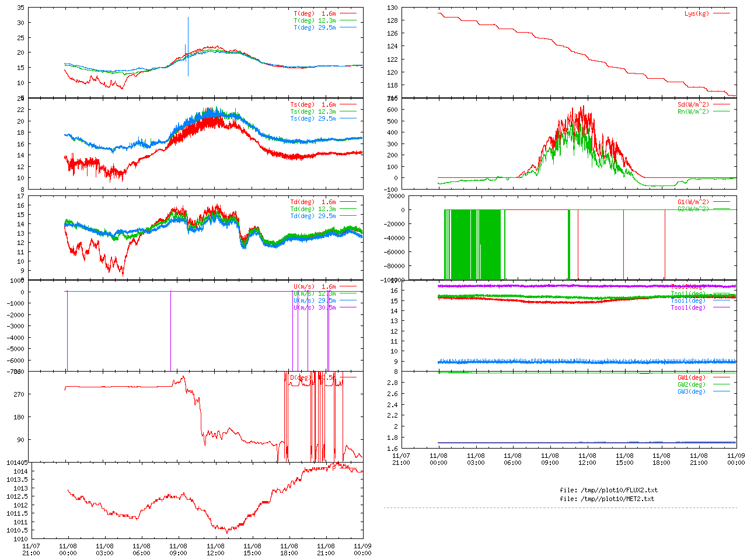The height and width of the screenshot is (560, 747).
Task: Click the blue line sample beside GW3(deg)
Action: click(721, 391)
